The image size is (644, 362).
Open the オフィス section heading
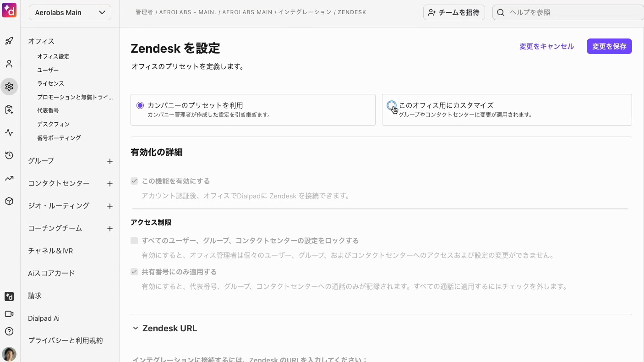point(41,41)
